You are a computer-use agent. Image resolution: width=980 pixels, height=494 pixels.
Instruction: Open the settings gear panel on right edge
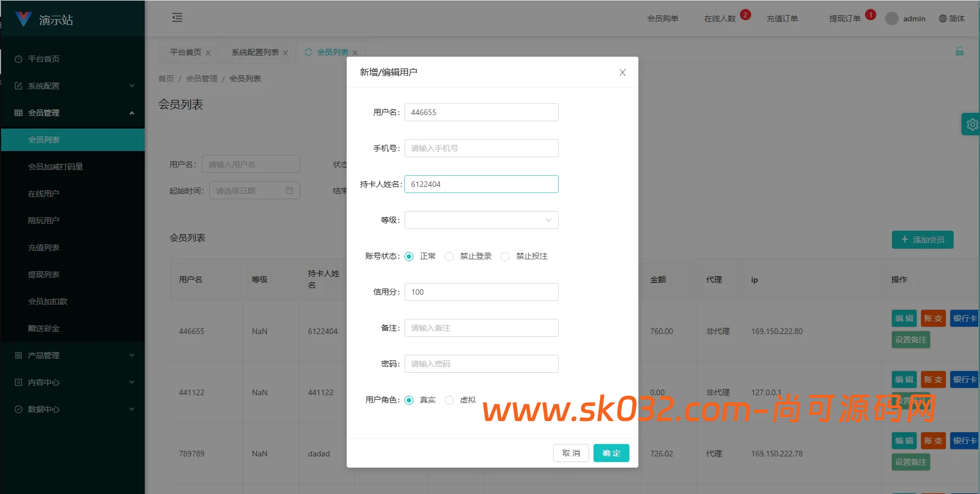[972, 124]
